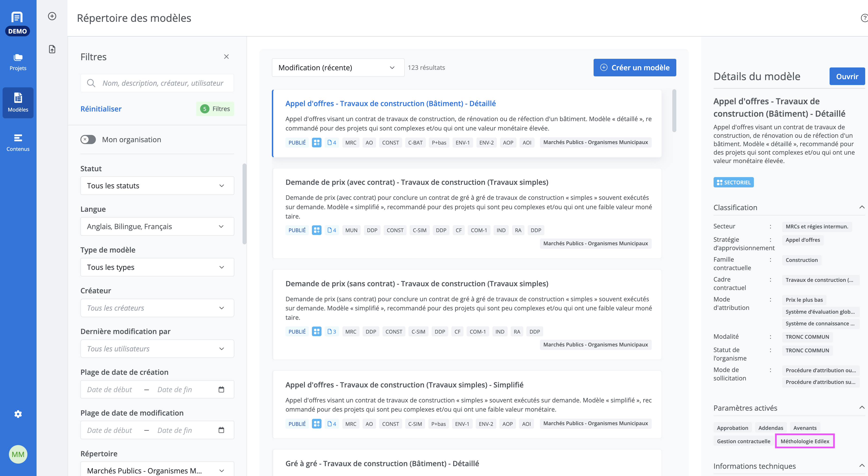Click the MM user avatar

pos(18,454)
